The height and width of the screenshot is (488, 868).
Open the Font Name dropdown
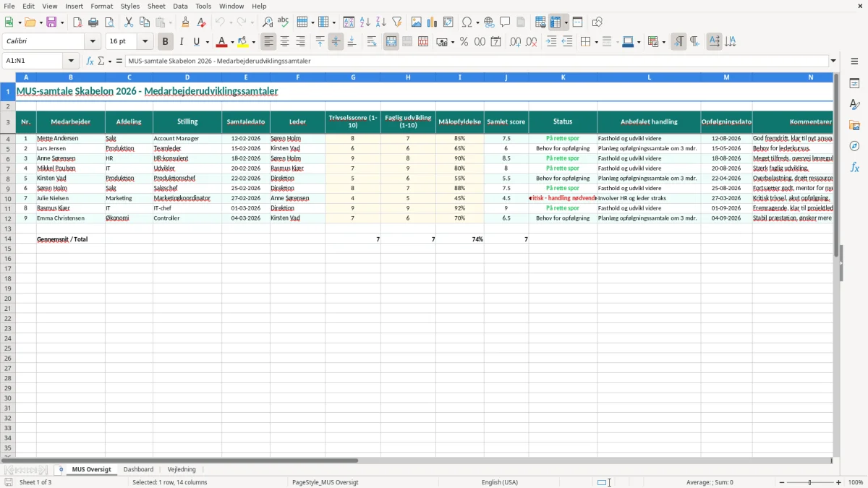point(93,42)
